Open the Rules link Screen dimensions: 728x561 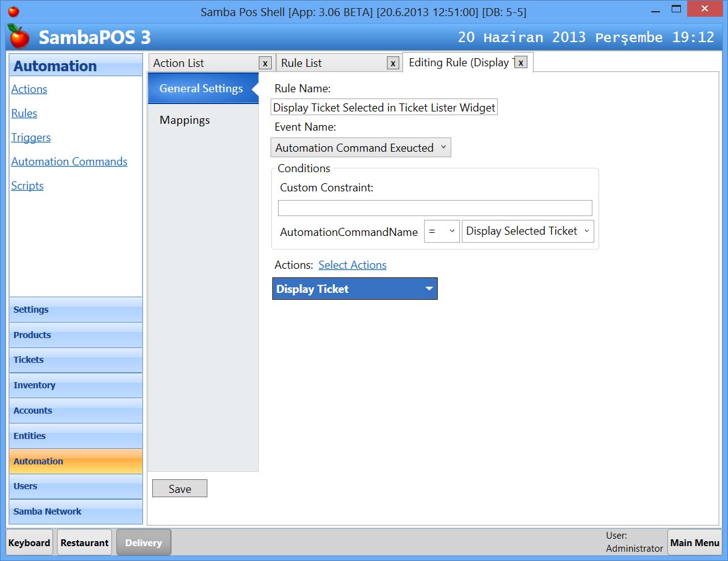point(24,113)
